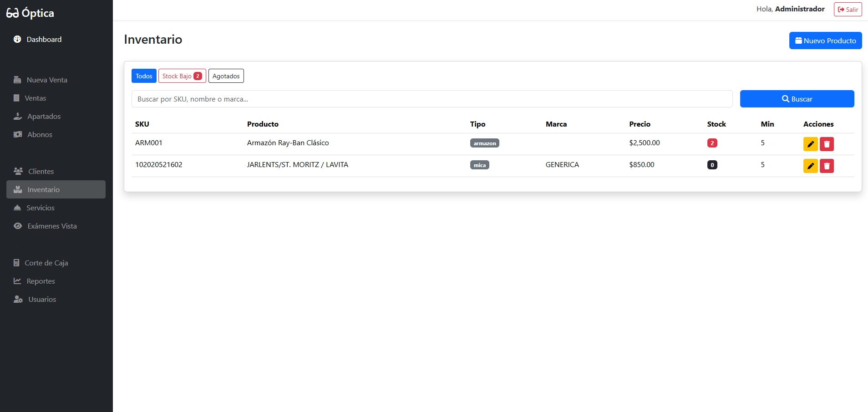Open the Ventas section
Image resolution: width=868 pixels, height=412 pixels.
click(56, 98)
